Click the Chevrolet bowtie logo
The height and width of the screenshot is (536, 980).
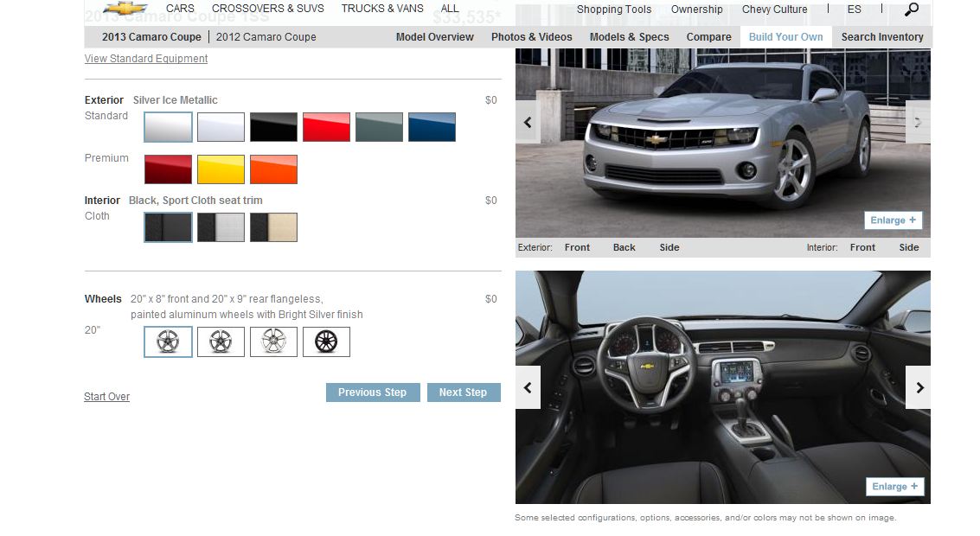(125, 9)
